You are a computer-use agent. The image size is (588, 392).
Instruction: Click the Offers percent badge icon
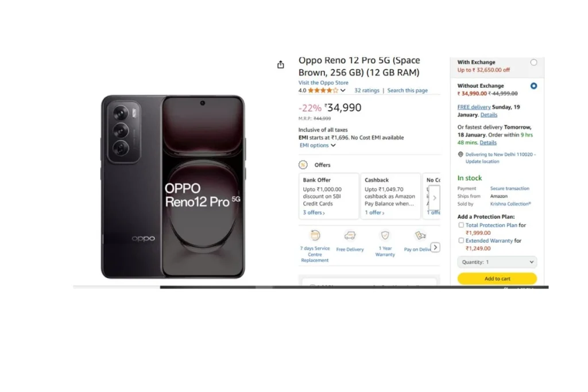click(x=303, y=165)
